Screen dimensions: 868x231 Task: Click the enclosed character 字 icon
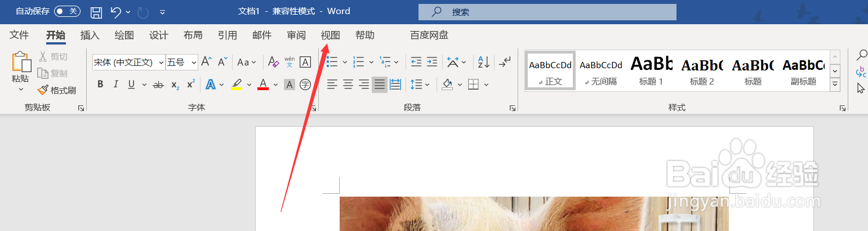tap(305, 85)
